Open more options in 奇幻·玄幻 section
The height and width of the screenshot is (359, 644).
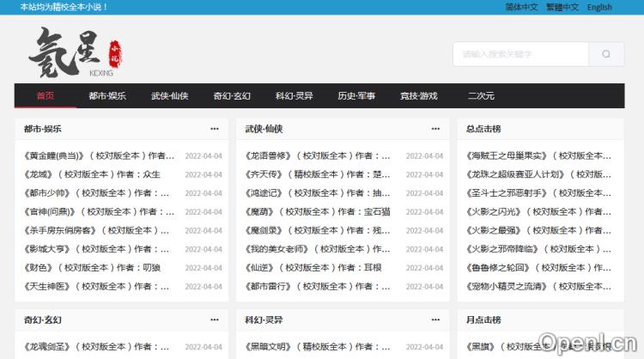(x=215, y=319)
